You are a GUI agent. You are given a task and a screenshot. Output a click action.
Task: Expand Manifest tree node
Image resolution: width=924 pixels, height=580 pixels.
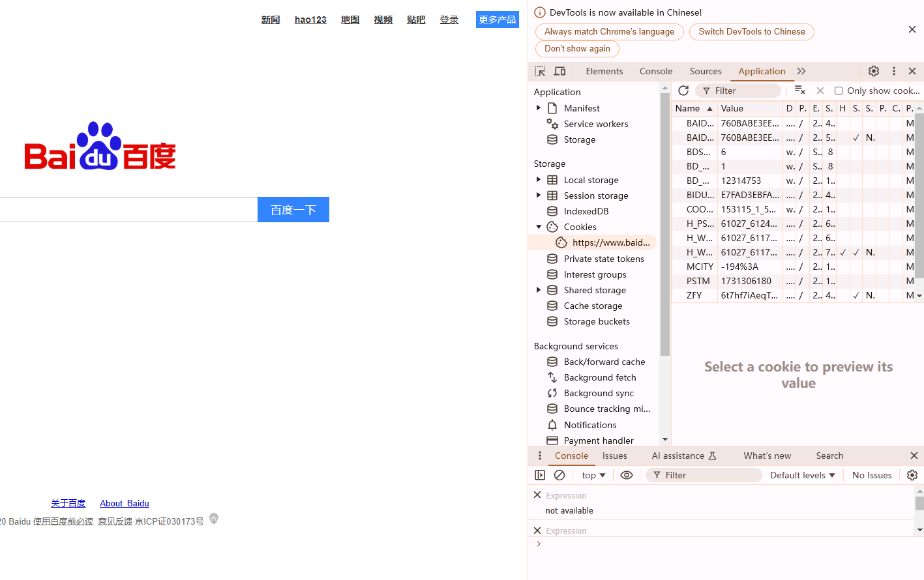tap(539, 108)
